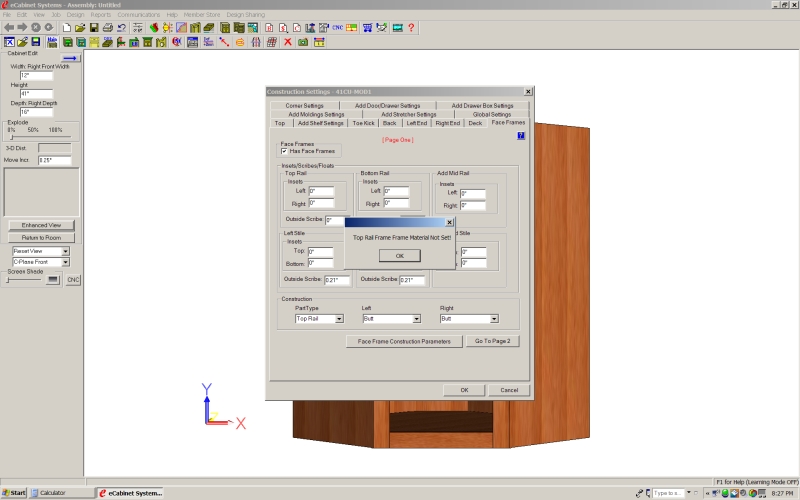Click the stop circle icon in top toolbar
Image resolution: width=800 pixels, height=500 pixels.
tap(36, 28)
